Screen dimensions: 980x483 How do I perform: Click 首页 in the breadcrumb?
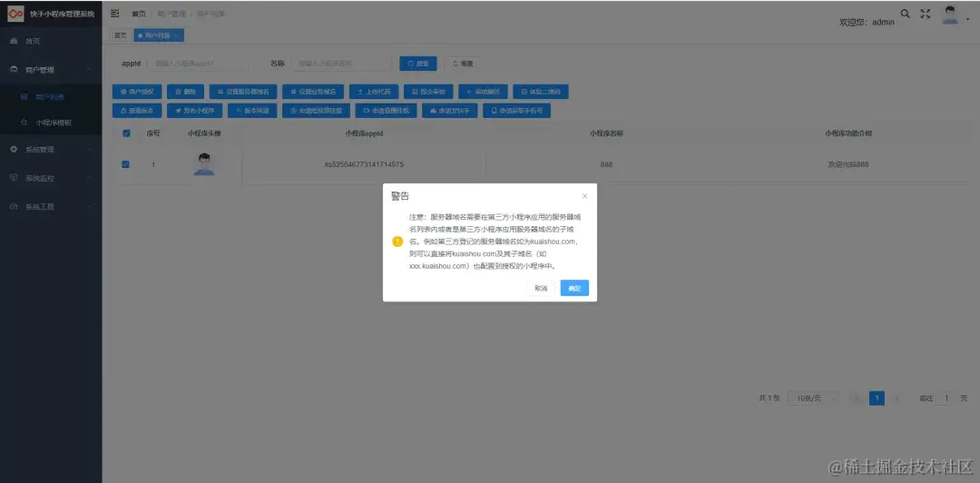(x=138, y=14)
